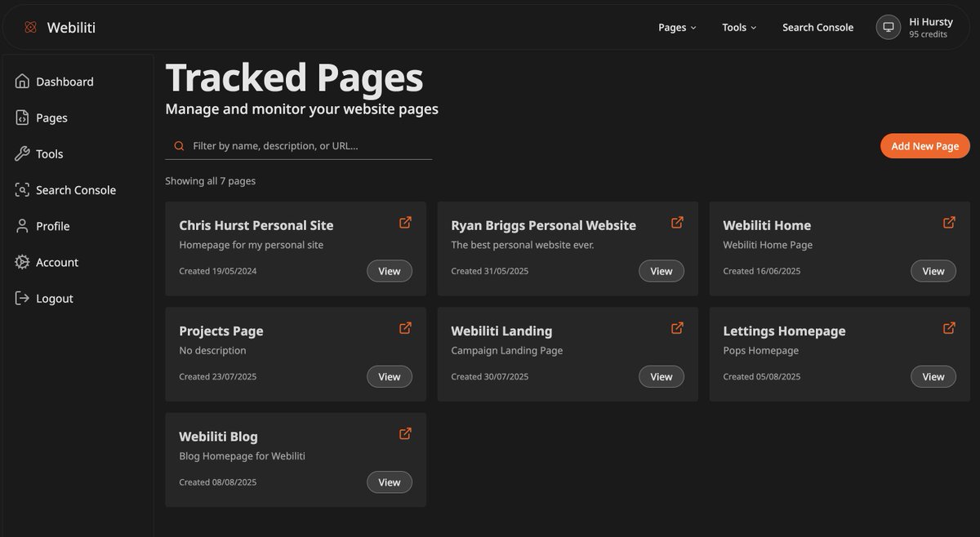Screen dimensions: 980x537
Task: Select Pages in the sidebar menu
Action: pyautogui.click(x=51, y=118)
